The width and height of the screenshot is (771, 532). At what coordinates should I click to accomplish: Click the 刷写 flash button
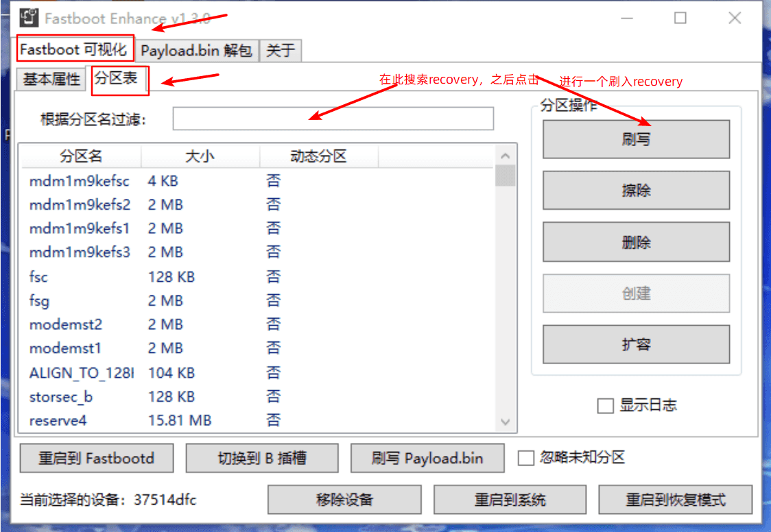636,139
